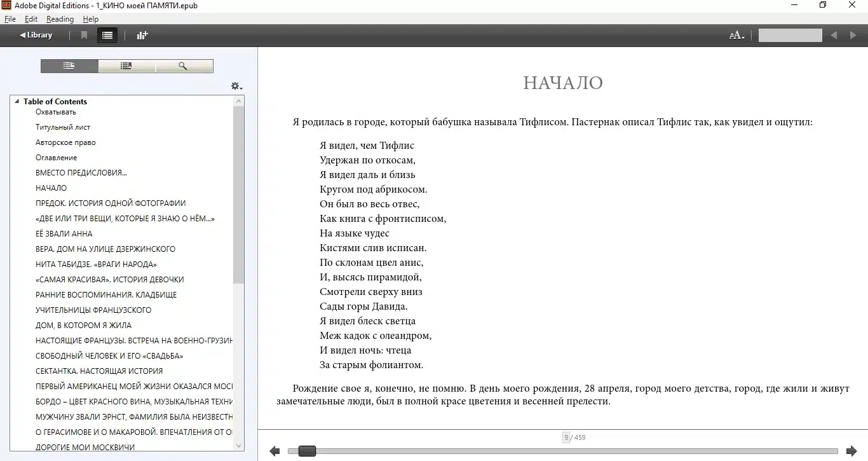Go to next search result arrow
The width and height of the screenshot is (868, 461).
(x=853, y=36)
